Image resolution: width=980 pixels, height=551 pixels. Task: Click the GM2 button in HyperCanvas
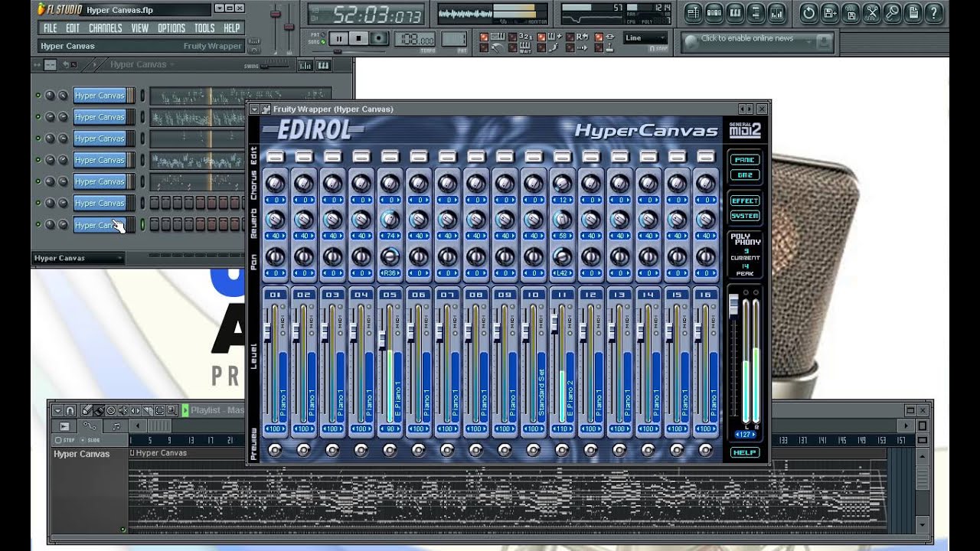[x=744, y=175]
